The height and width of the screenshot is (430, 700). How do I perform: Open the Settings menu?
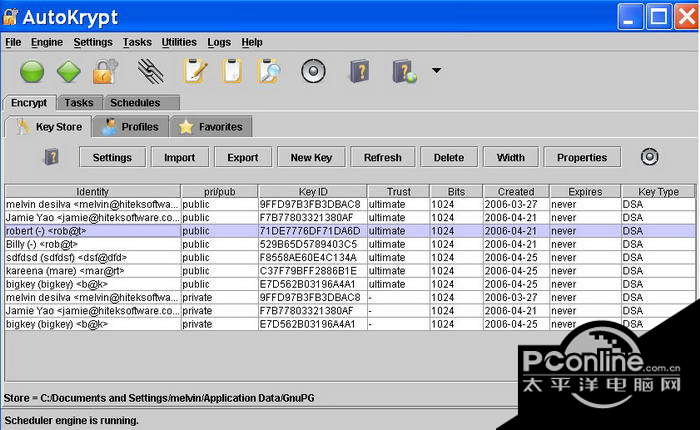coord(93,42)
